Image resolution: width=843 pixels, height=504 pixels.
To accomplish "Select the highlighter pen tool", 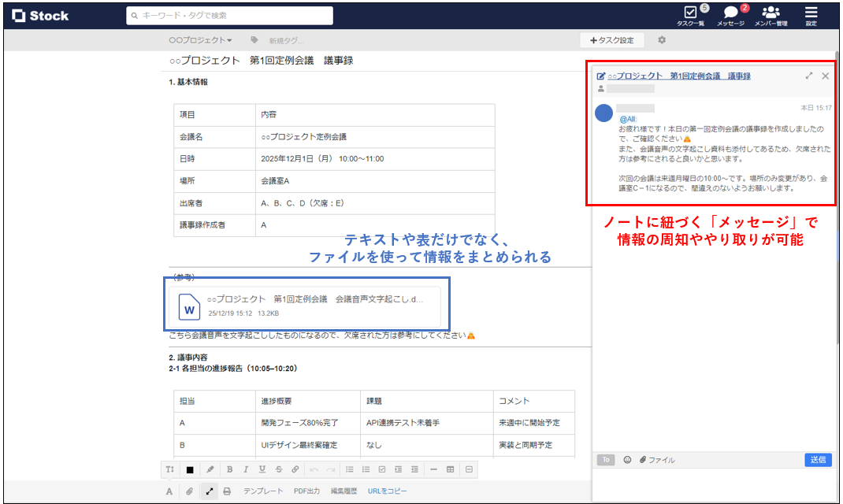I will pos(210,469).
